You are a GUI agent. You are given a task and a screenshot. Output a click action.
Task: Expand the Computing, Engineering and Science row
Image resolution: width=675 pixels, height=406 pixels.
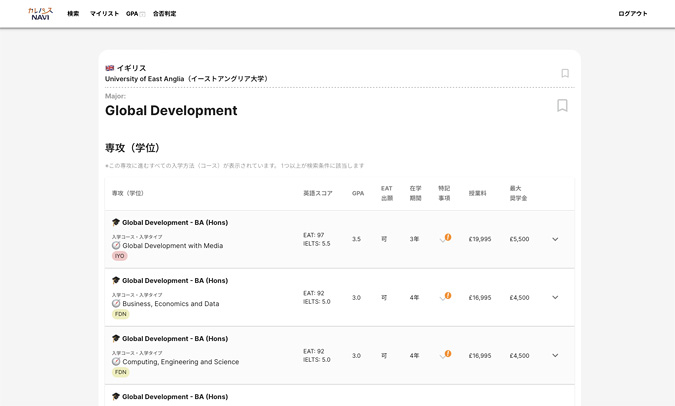pos(555,355)
